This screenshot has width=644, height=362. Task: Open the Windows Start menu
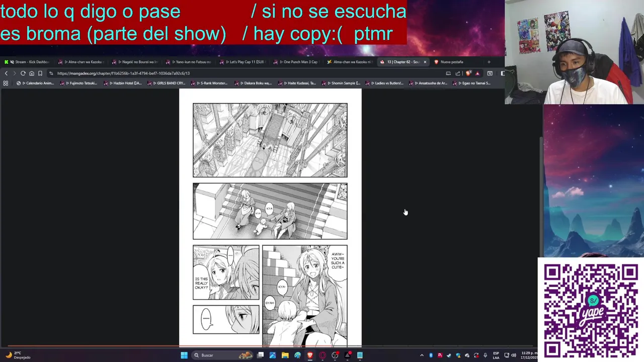point(184,355)
